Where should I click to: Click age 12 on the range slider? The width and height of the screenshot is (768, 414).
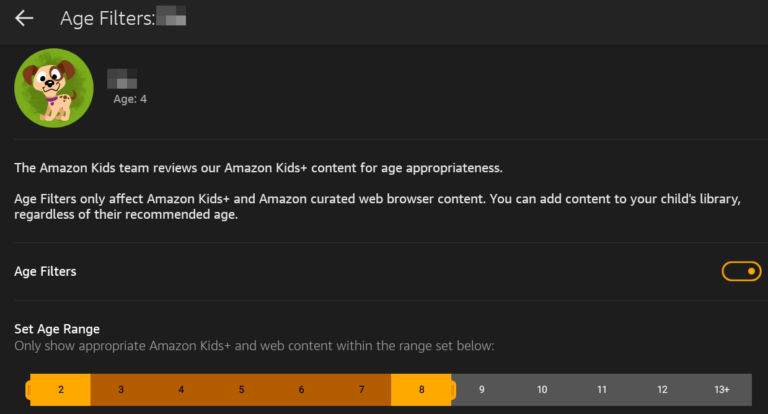662,389
